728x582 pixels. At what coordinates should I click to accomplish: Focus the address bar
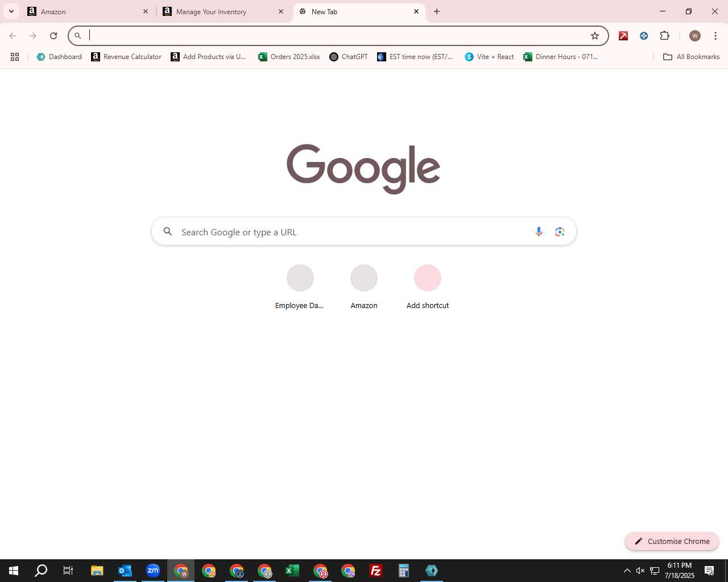[338, 36]
